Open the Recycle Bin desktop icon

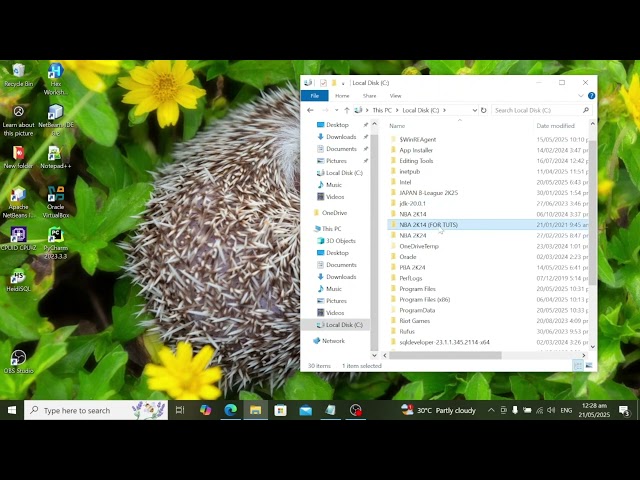click(x=18, y=75)
